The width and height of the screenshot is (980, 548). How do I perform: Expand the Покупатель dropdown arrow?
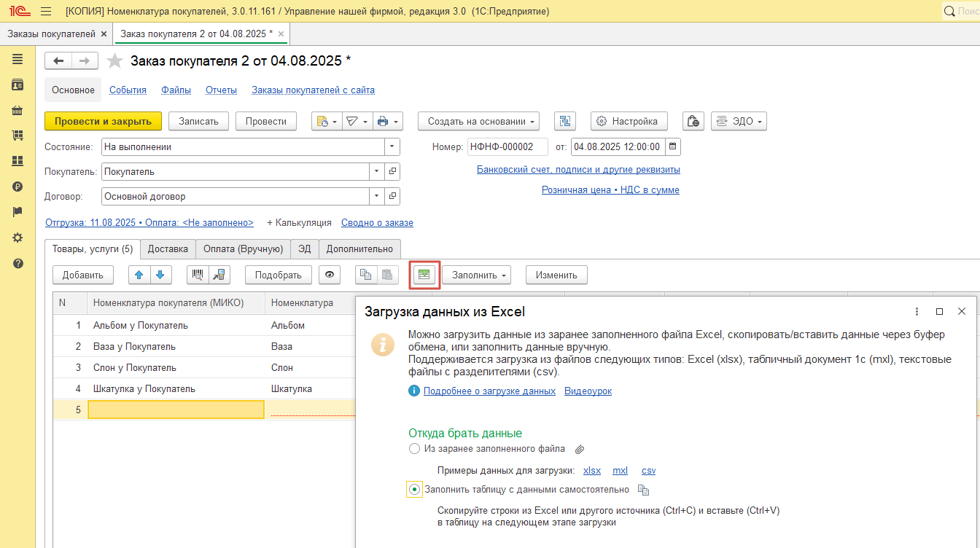[377, 172]
